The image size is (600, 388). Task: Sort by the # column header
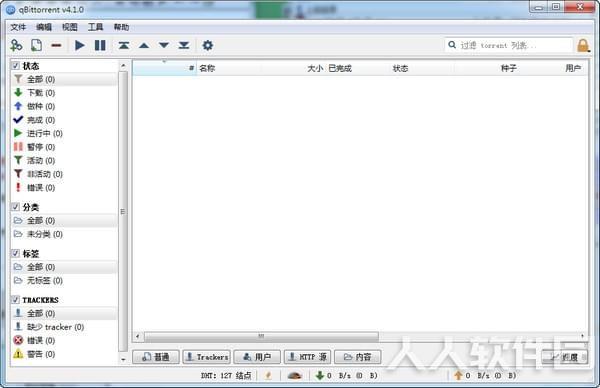pos(165,68)
